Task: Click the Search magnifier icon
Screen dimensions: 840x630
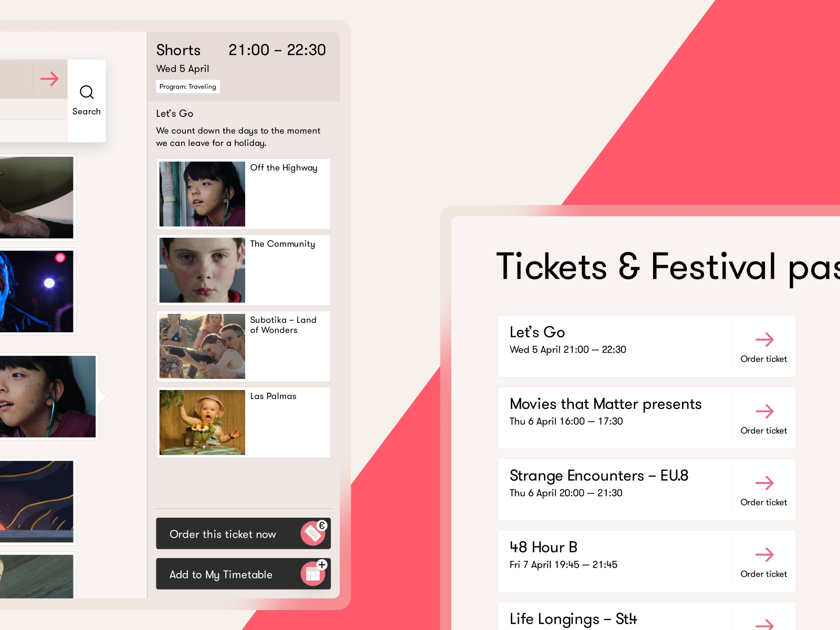Action: (87, 92)
